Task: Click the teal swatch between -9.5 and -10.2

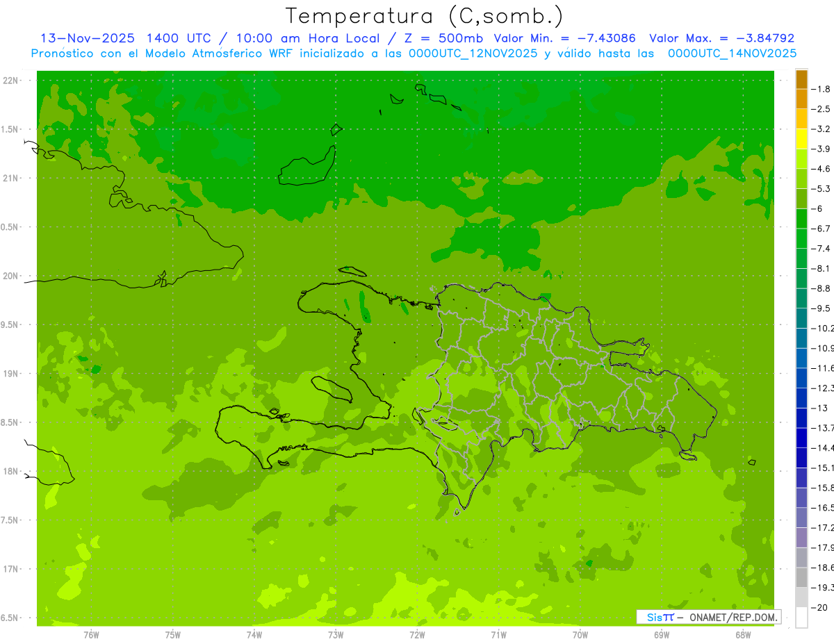Action: click(x=801, y=318)
